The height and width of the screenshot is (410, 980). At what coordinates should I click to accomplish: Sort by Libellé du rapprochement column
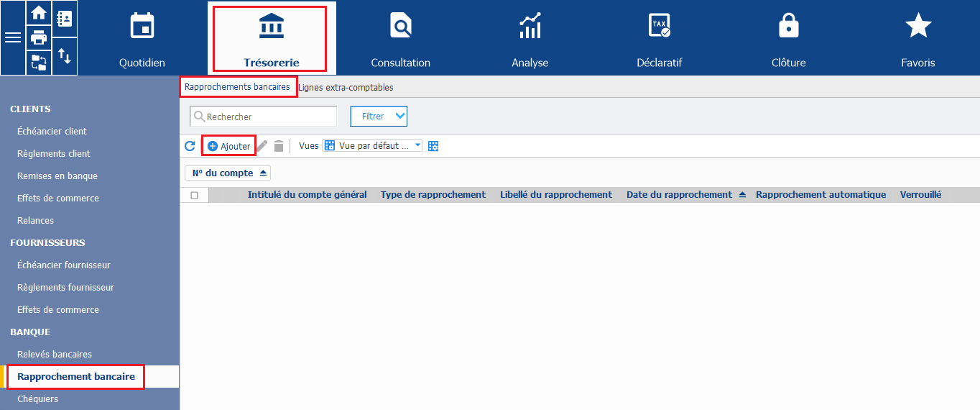556,195
